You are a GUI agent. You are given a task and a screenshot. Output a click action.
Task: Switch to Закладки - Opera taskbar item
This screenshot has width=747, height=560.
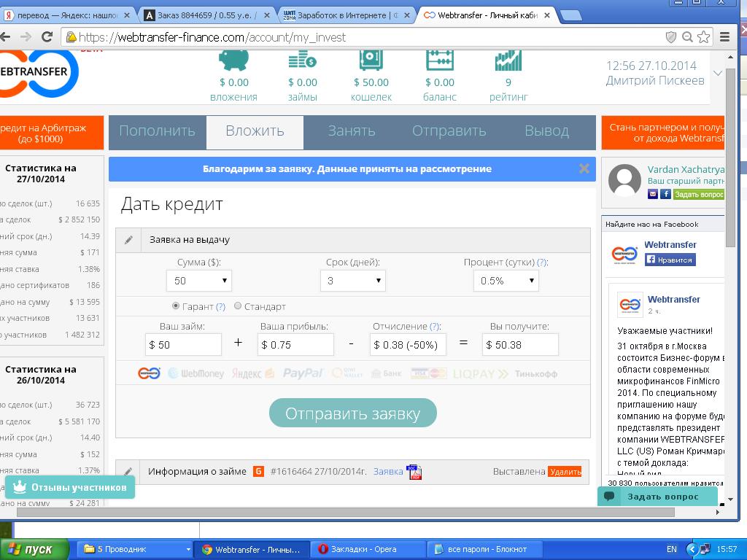point(368,549)
